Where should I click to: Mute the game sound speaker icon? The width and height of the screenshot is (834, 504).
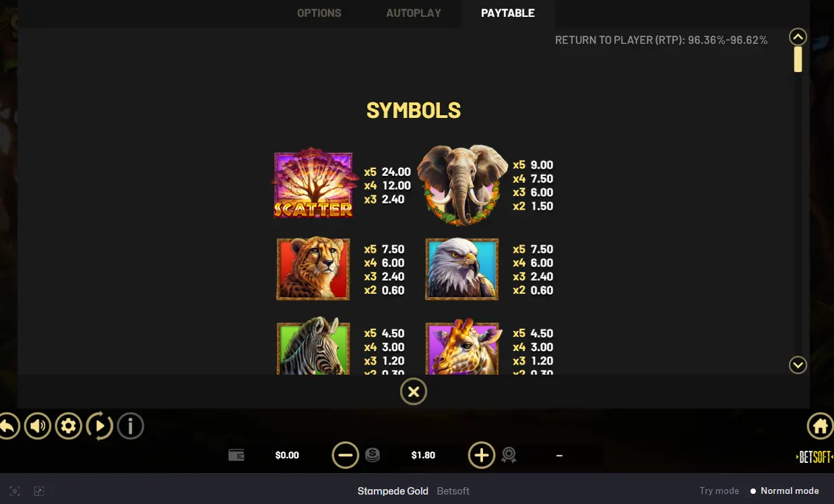(38, 426)
